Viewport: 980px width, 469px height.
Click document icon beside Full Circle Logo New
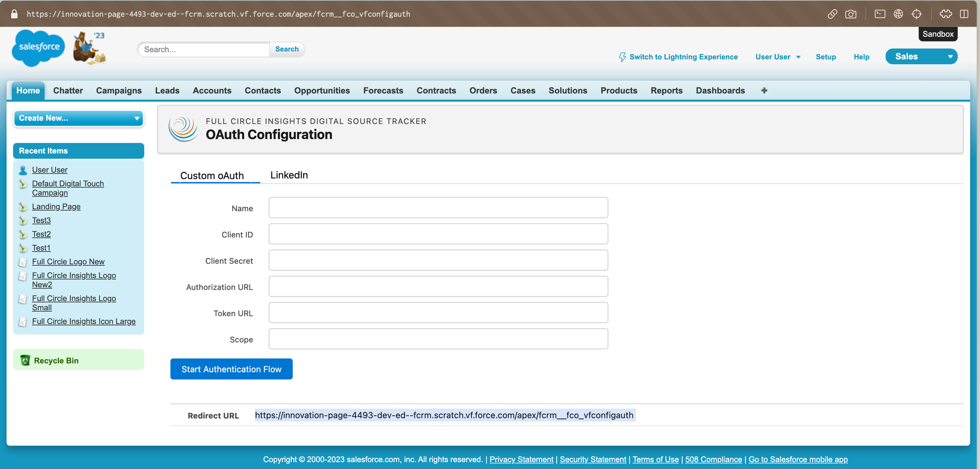(23, 262)
